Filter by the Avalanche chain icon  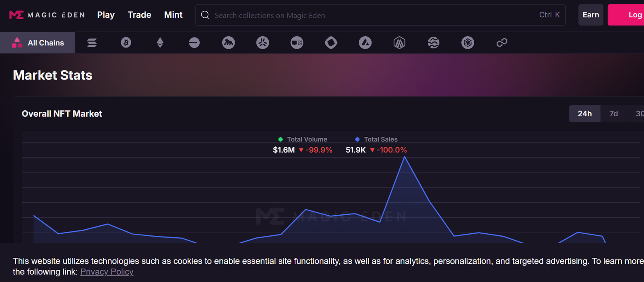[365, 43]
